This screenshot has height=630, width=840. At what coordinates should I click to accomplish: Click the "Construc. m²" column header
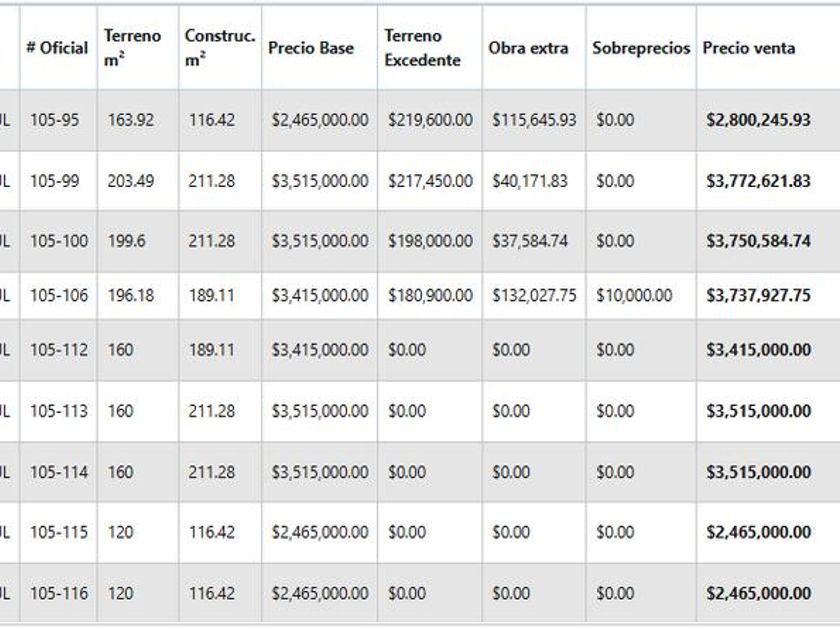point(220,47)
